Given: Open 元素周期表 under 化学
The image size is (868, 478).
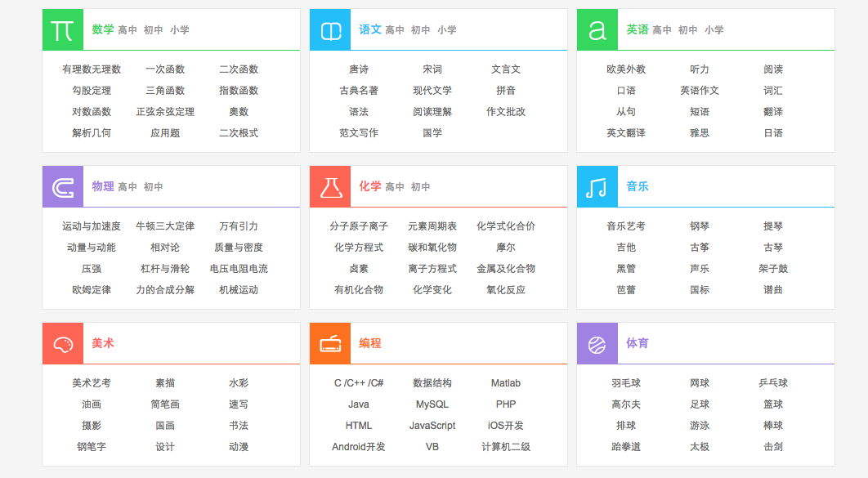Looking at the screenshot, I should (x=432, y=226).
